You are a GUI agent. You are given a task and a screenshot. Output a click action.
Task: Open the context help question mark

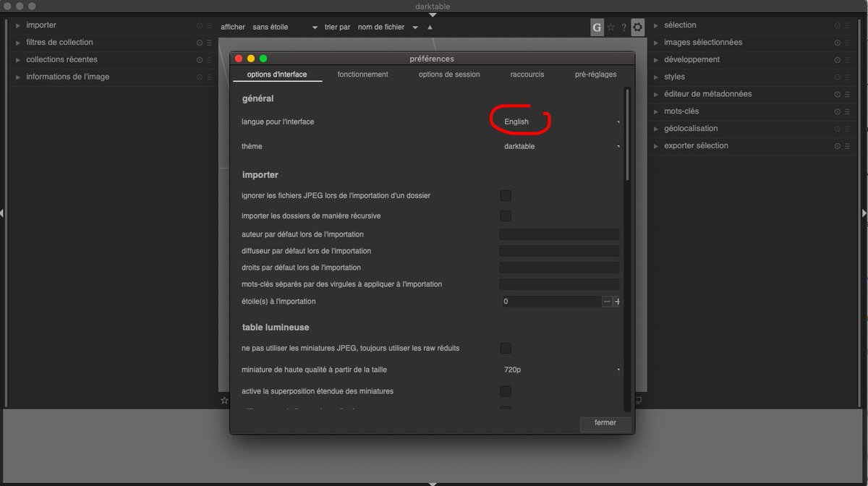(x=624, y=27)
